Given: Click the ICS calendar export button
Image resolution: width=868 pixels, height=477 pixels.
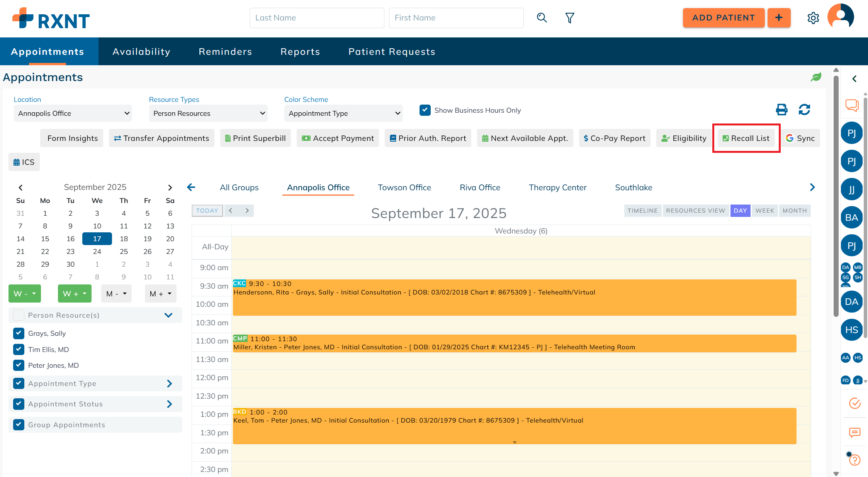Looking at the screenshot, I should 24,162.
